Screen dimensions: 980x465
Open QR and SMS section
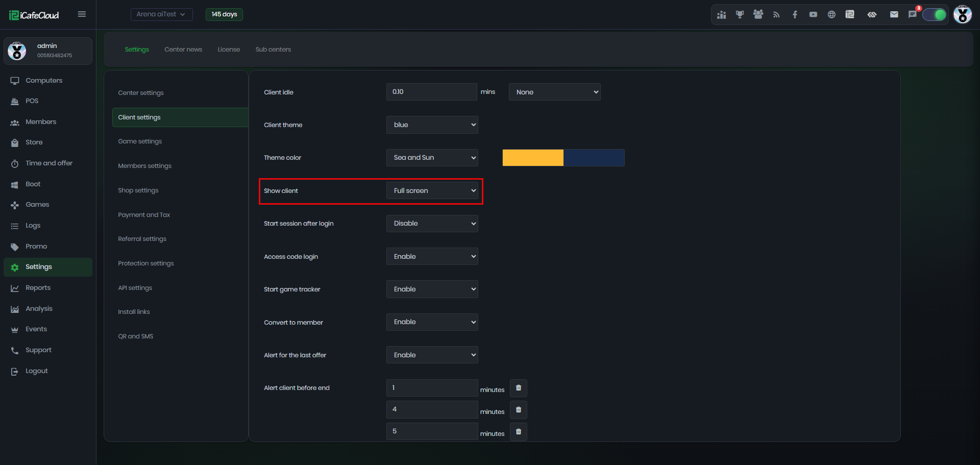click(x=180, y=336)
